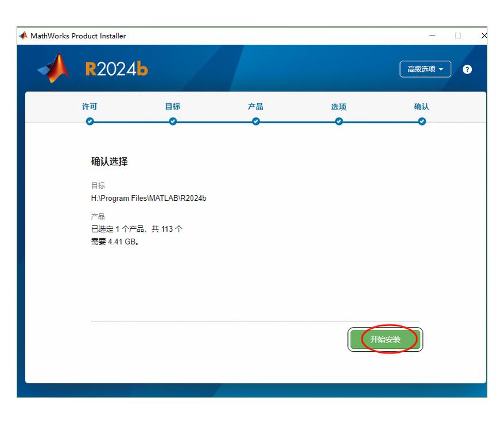Click the disabled maximize window button
Screen dimensions: 504x424
tap(458, 36)
